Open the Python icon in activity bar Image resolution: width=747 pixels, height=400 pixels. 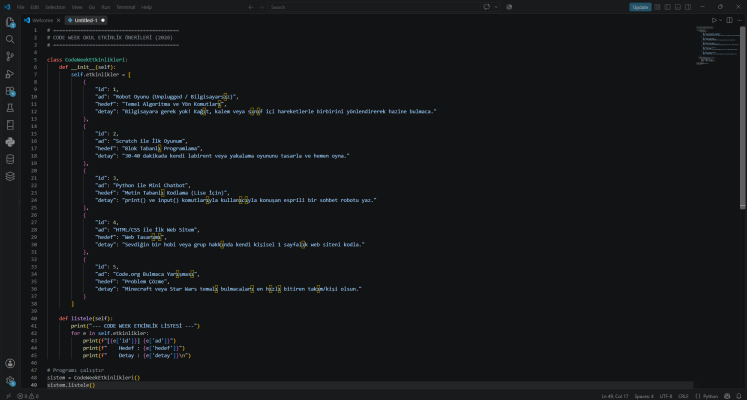pyautogui.click(x=10, y=142)
